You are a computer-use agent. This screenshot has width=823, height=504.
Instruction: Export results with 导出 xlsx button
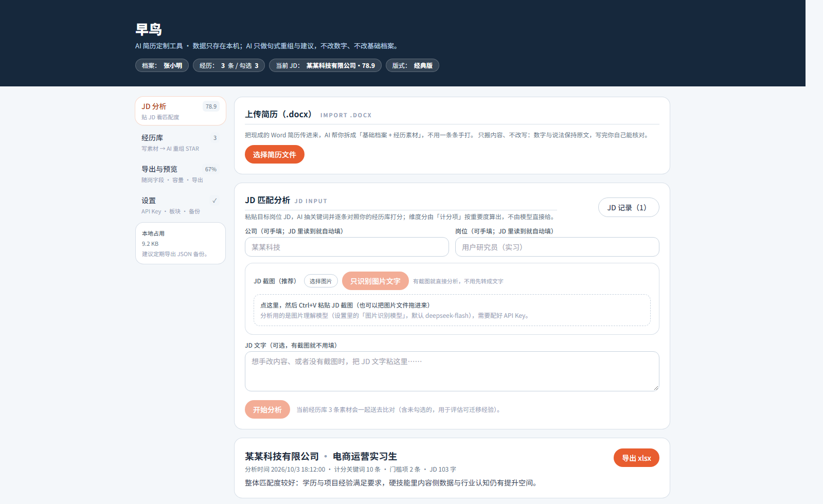tap(636, 458)
